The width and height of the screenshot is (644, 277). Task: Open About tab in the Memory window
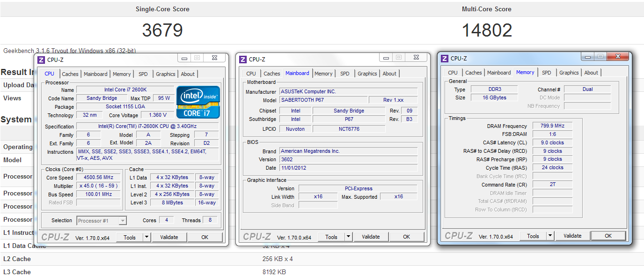(x=591, y=73)
